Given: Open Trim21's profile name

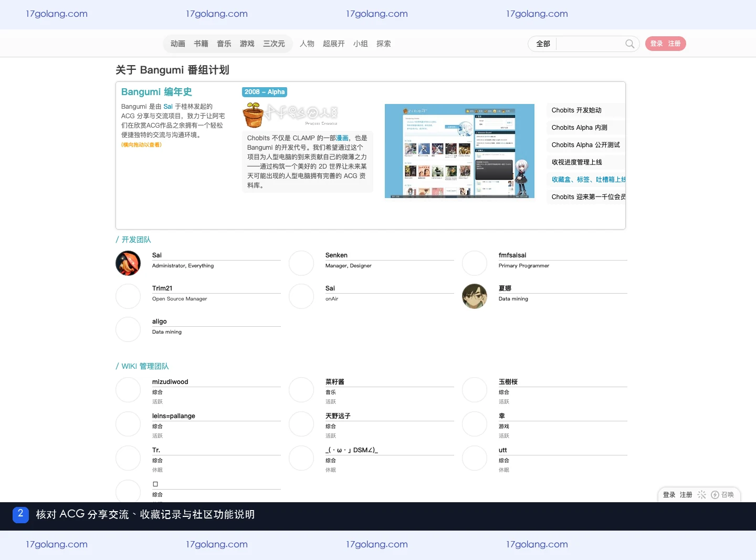Looking at the screenshot, I should (x=162, y=288).
